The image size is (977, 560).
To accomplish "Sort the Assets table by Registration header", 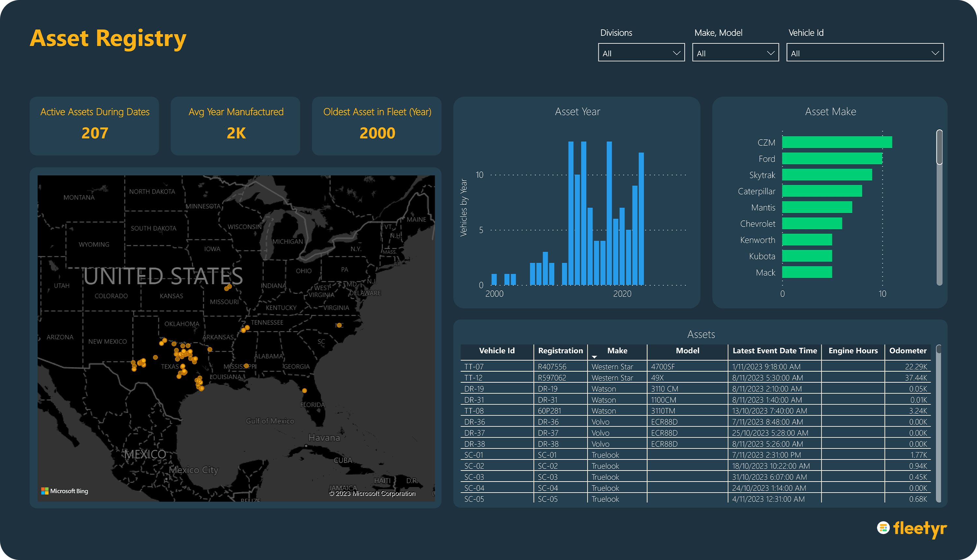I will pos(560,351).
